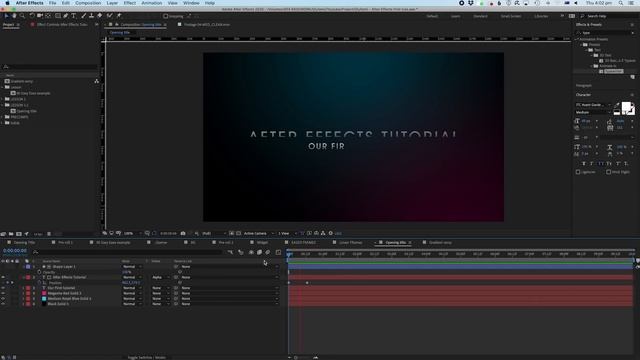This screenshot has width=640, height=360.
Task: Hide the Black Solid layer
Action: (x=3, y=304)
